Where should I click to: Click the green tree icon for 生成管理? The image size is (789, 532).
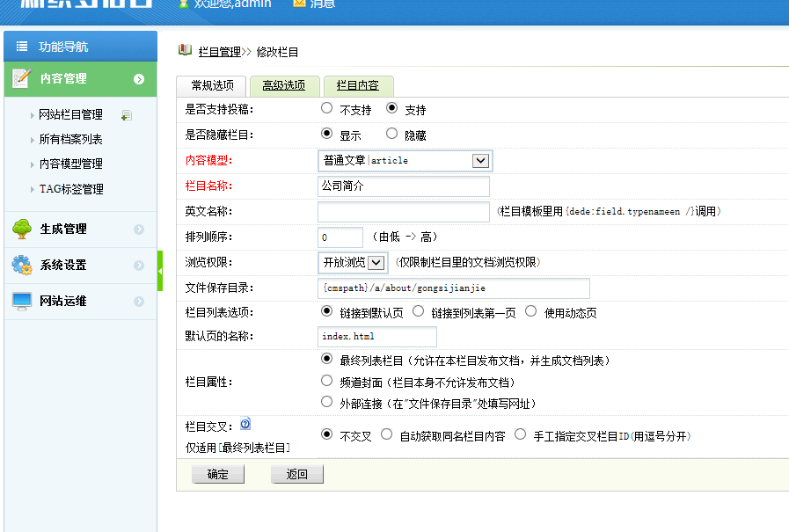(22, 229)
